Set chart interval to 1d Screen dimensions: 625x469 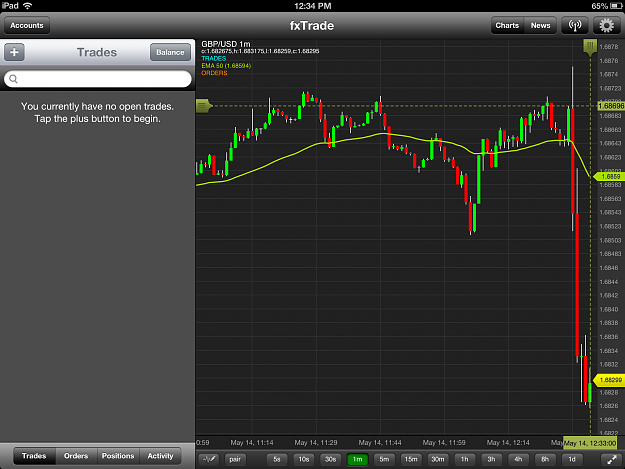pos(572,459)
